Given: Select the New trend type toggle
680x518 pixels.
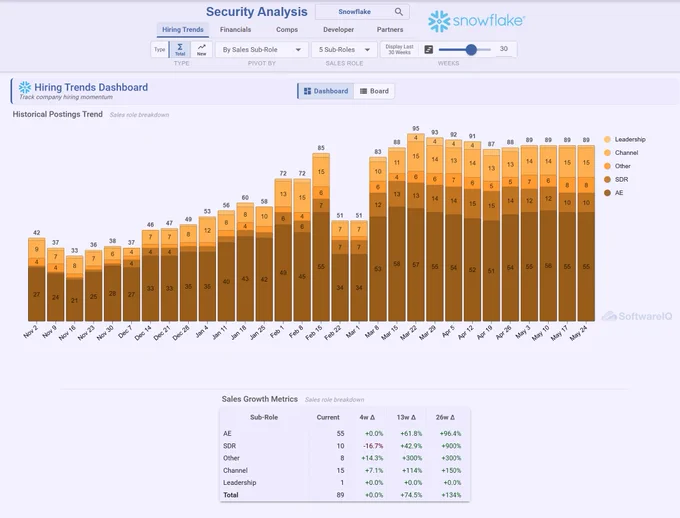Looking at the screenshot, I should pos(202,49).
